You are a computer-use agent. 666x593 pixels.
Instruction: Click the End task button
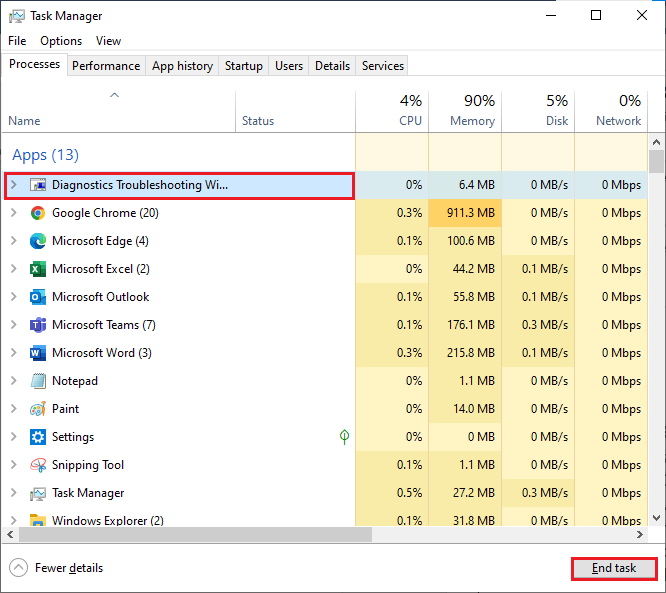pyautogui.click(x=614, y=568)
